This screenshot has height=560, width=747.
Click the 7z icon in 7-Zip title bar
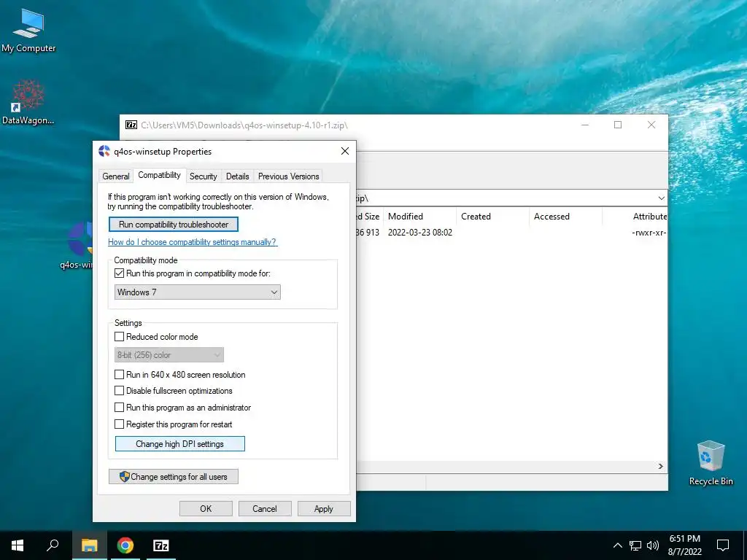coord(131,125)
